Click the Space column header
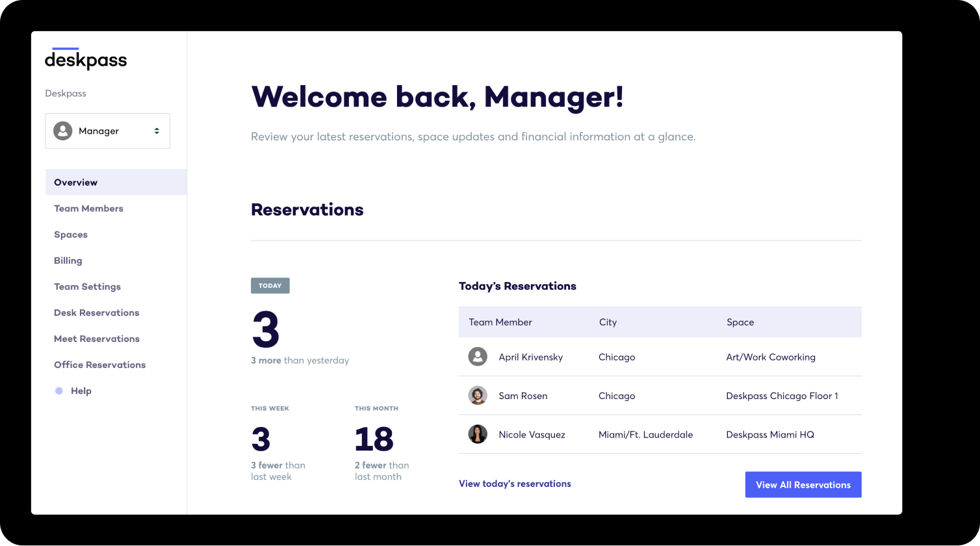The height and width of the screenshot is (546, 980). pyautogui.click(x=740, y=322)
